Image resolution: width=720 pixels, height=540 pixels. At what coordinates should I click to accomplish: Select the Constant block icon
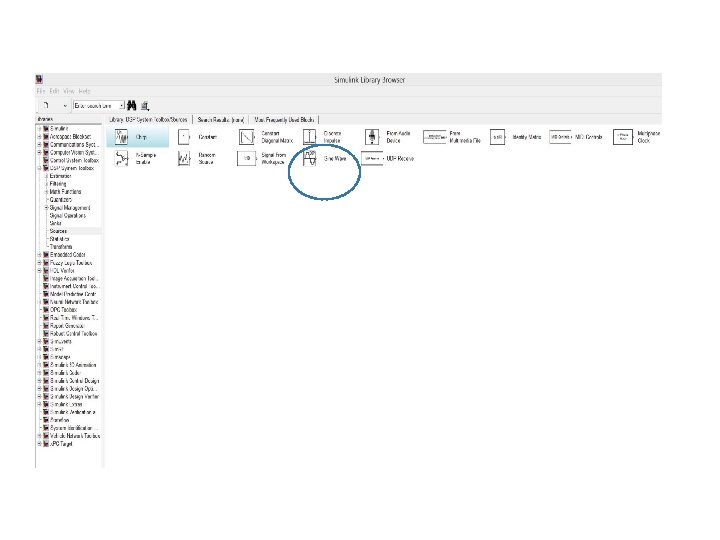point(184,137)
